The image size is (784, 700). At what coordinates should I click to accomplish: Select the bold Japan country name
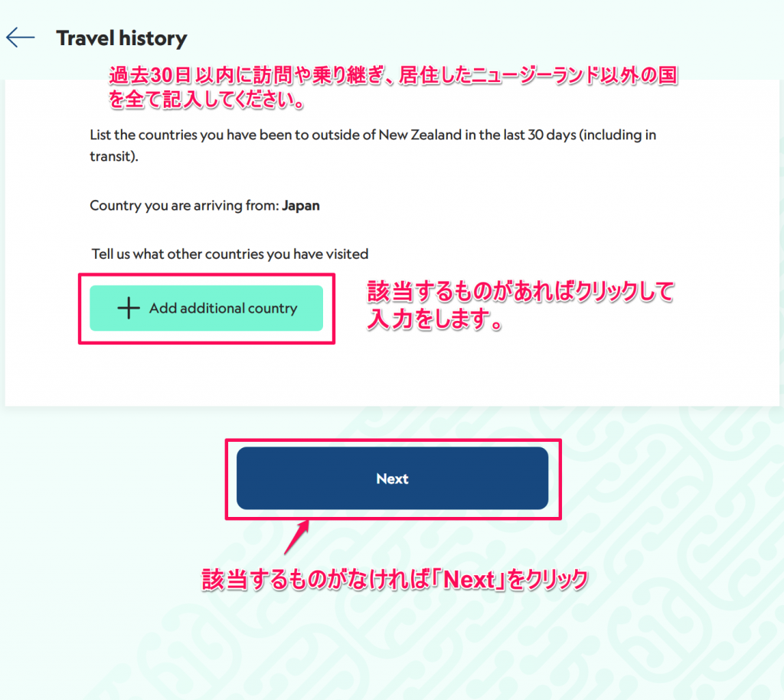click(300, 205)
